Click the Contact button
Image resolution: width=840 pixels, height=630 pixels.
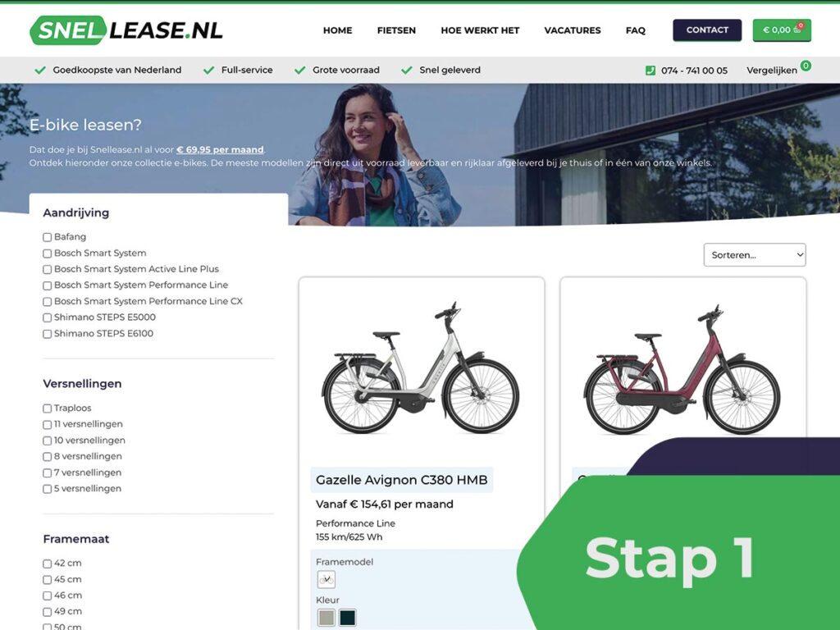[x=707, y=30]
